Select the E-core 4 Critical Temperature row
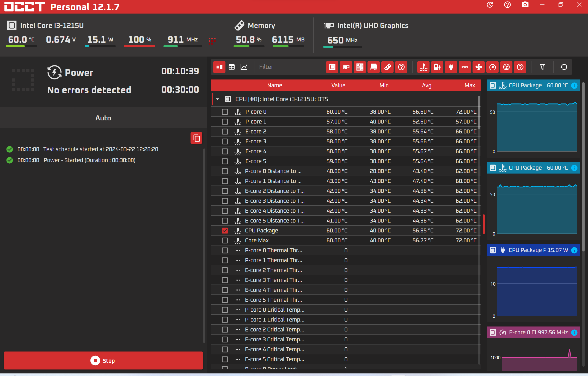Viewport: 588px width, 376px height. 346,349
